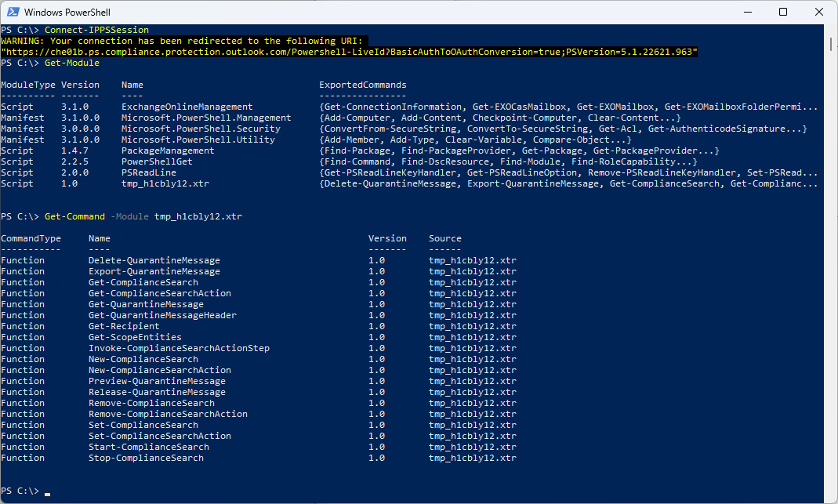Click Start-ComplianceSearch function name

click(x=149, y=447)
